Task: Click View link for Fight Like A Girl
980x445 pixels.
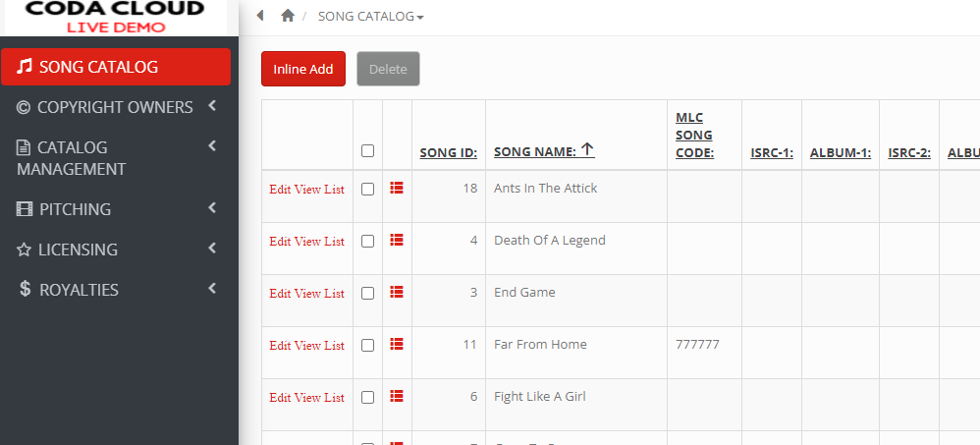Action: coord(307,398)
